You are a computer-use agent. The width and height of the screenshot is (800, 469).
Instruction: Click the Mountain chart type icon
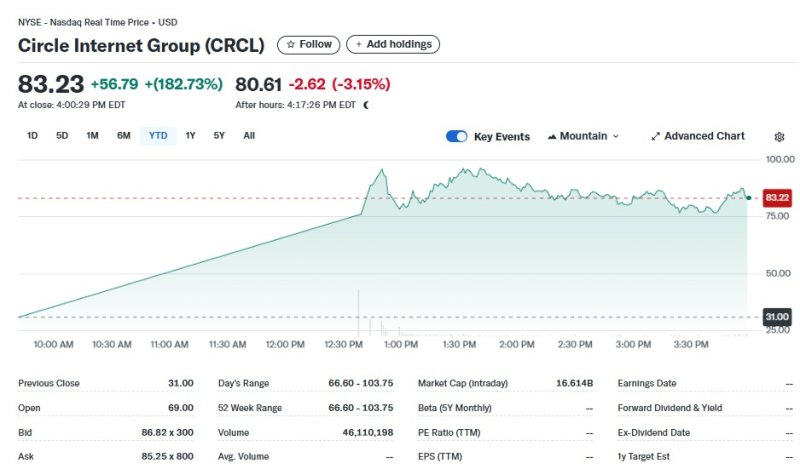(x=552, y=136)
